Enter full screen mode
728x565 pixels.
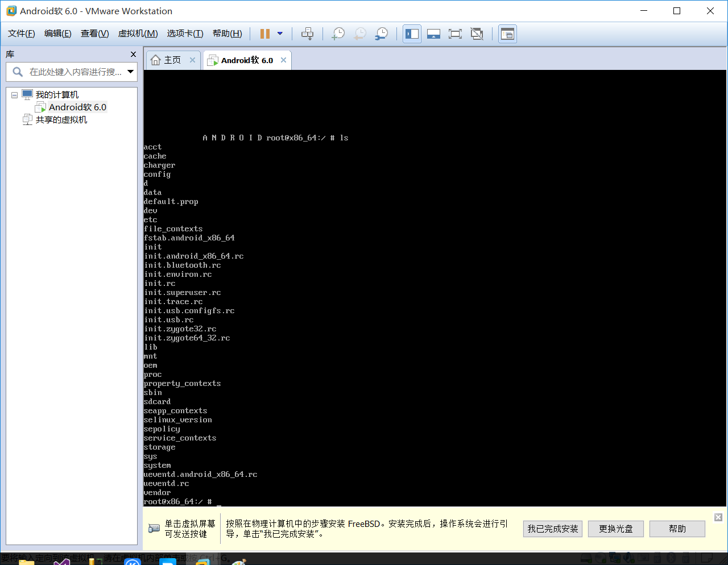(x=455, y=34)
